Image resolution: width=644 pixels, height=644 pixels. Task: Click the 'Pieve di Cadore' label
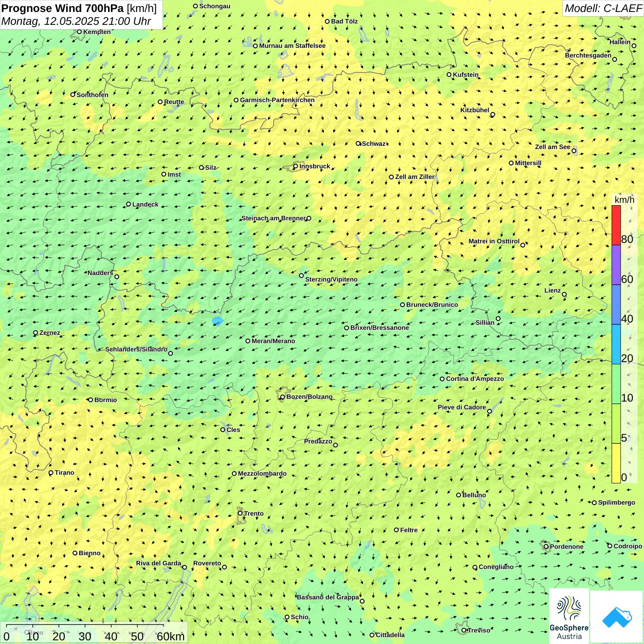[x=462, y=407]
